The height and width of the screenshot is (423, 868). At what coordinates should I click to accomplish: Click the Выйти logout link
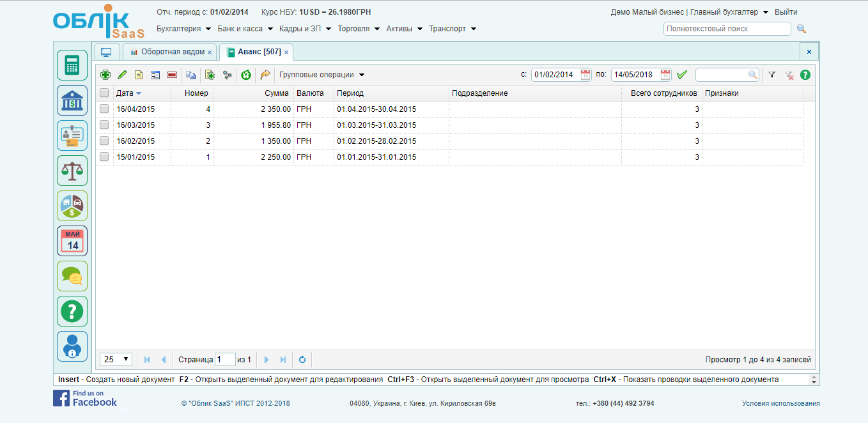click(x=786, y=12)
